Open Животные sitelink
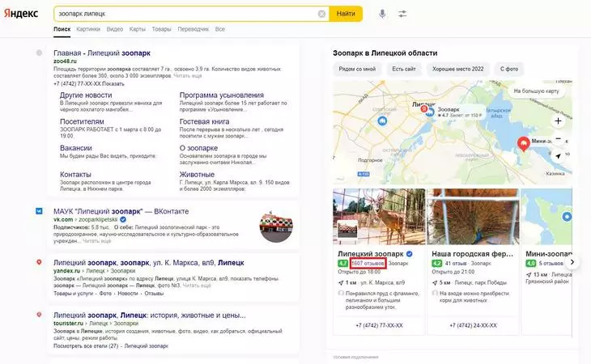Viewport: 591px width, 364px height. tap(197, 174)
